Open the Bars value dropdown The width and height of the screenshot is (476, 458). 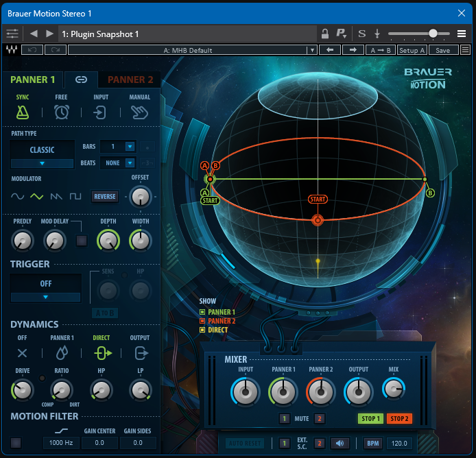pyautogui.click(x=118, y=147)
